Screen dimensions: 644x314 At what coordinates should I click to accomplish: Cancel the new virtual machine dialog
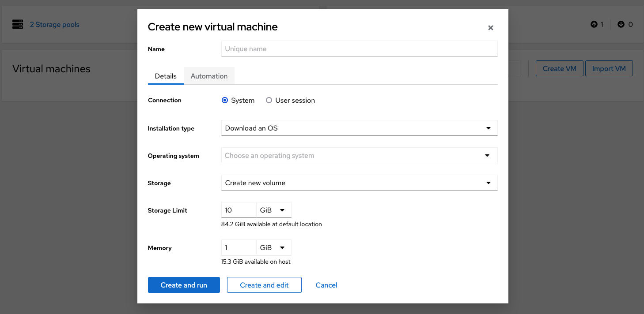click(x=326, y=285)
